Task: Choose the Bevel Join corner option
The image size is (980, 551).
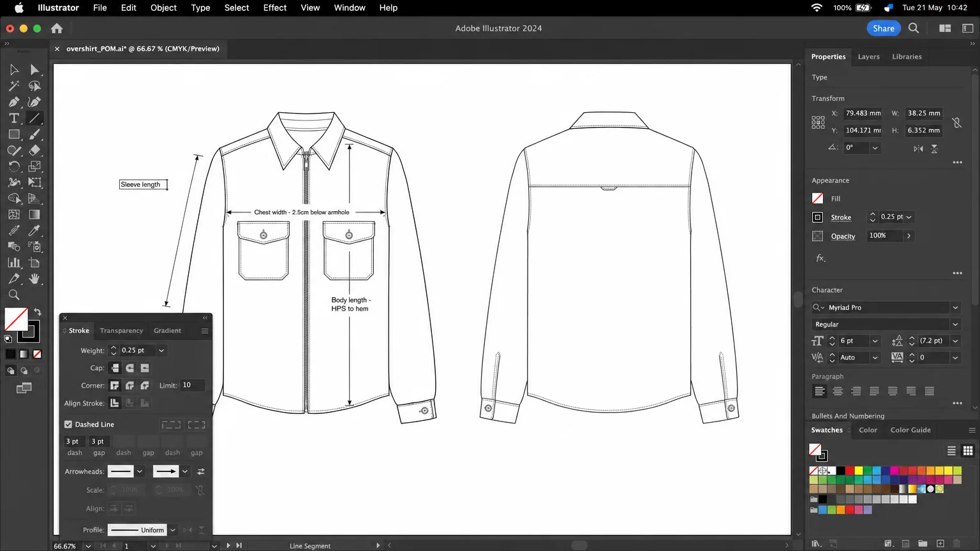Action: [145, 385]
